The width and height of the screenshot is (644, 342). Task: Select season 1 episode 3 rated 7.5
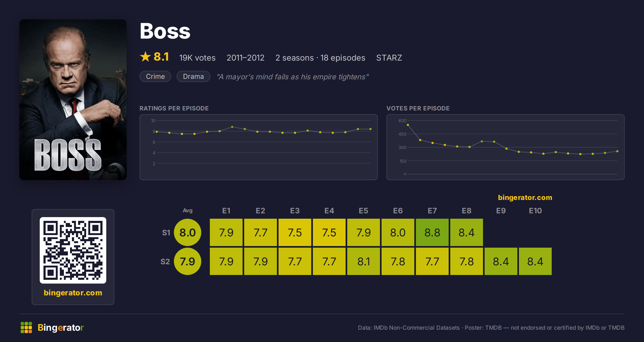(x=295, y=232)
